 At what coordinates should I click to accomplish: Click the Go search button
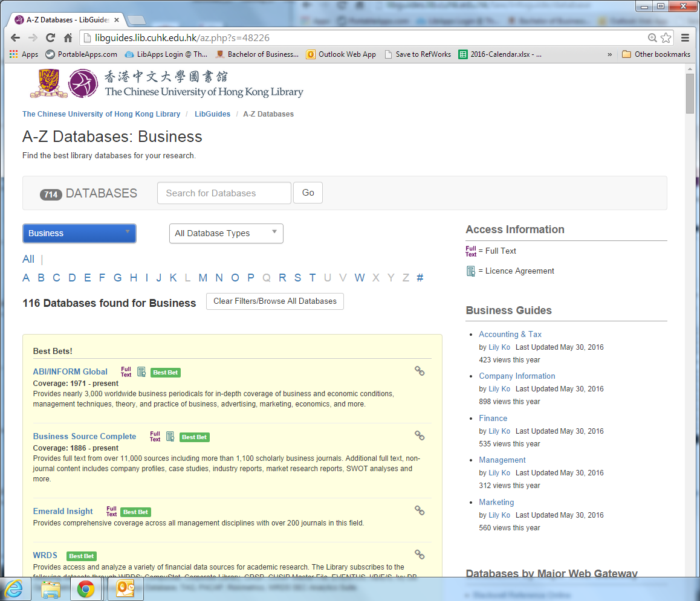point(308,193)
